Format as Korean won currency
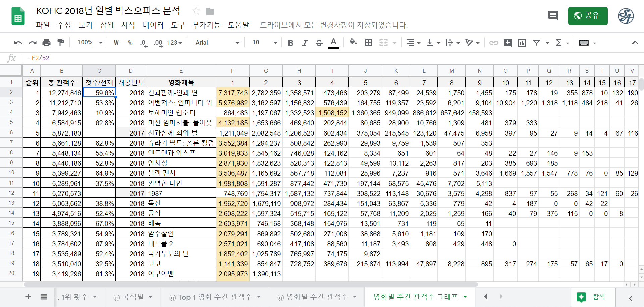Image resolution: width=644 pixels, height=307 pixels. [x=116, y=43]
